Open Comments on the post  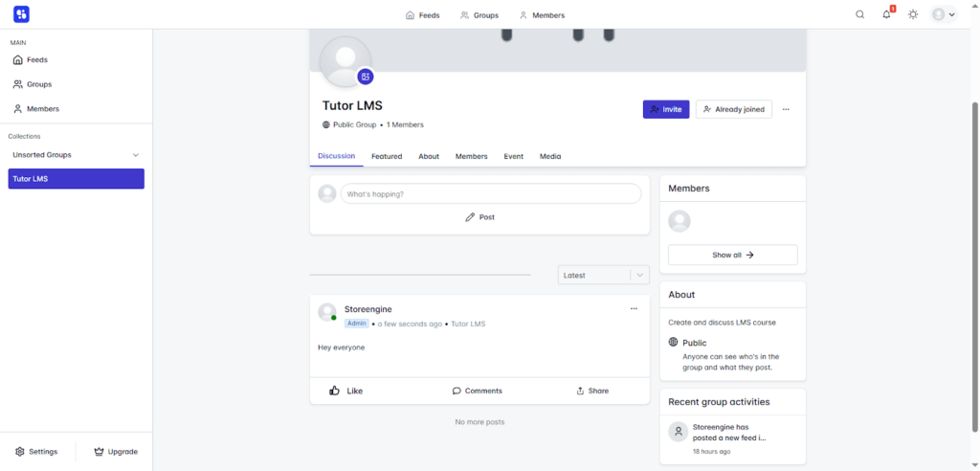(477, 391)
